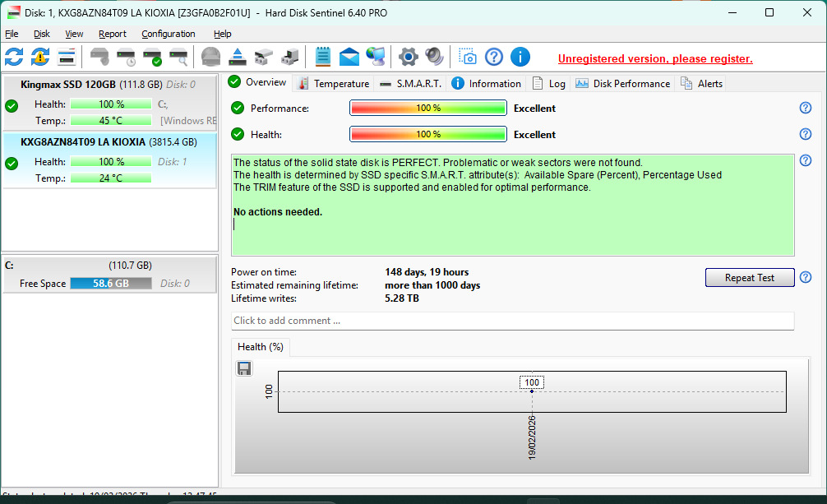
Task: Click the 100 data point on health graph
Action: pos(532,391)
